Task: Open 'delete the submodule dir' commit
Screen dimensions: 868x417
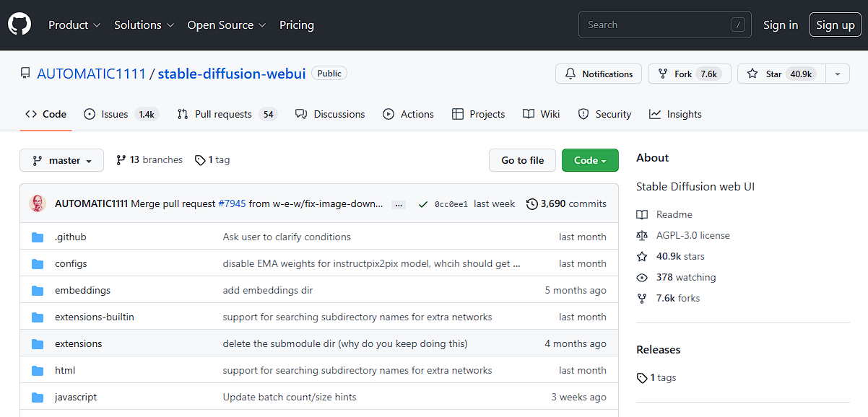Action: point(345,343)
